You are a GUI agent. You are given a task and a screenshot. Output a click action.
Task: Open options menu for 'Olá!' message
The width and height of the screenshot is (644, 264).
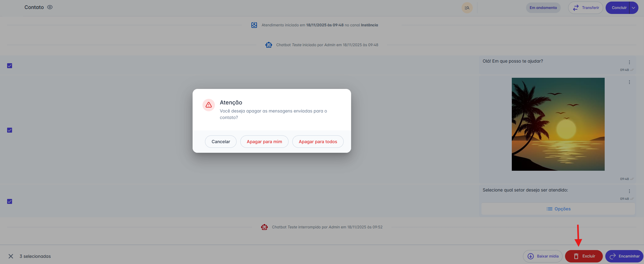coord(629,62)
